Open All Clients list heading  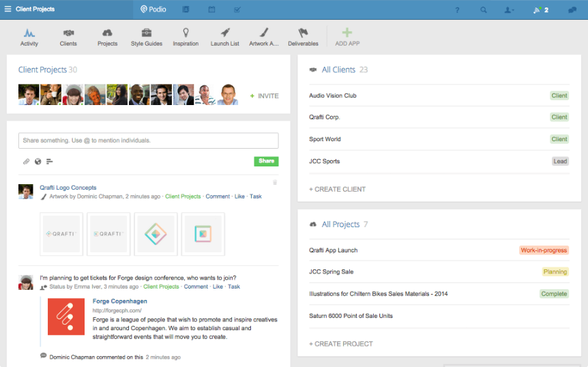click(x=338, y=70)
